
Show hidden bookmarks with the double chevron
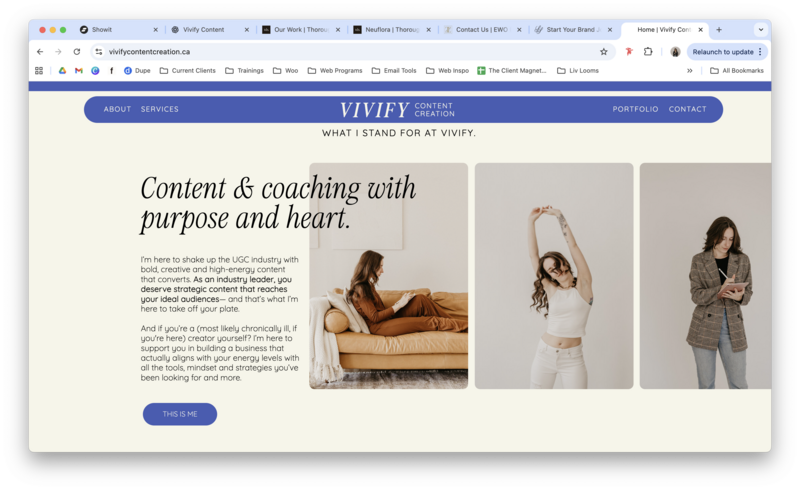pos(690,70)
